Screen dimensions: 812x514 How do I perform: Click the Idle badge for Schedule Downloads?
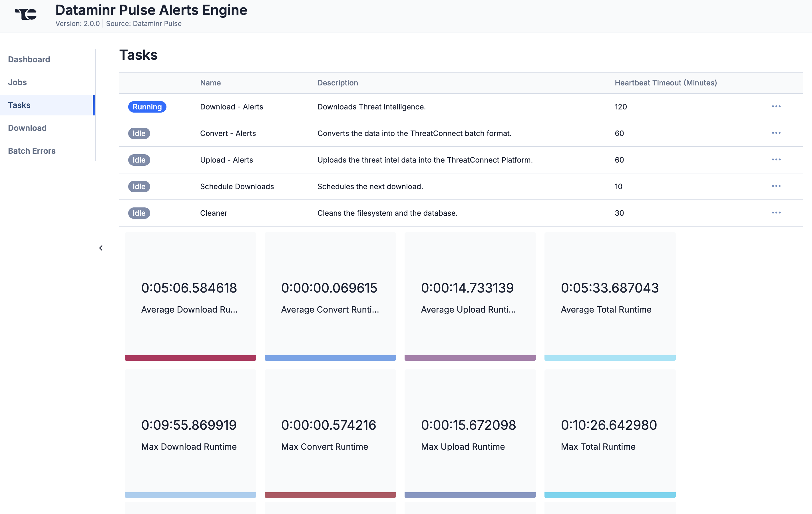tap(139, 186)
